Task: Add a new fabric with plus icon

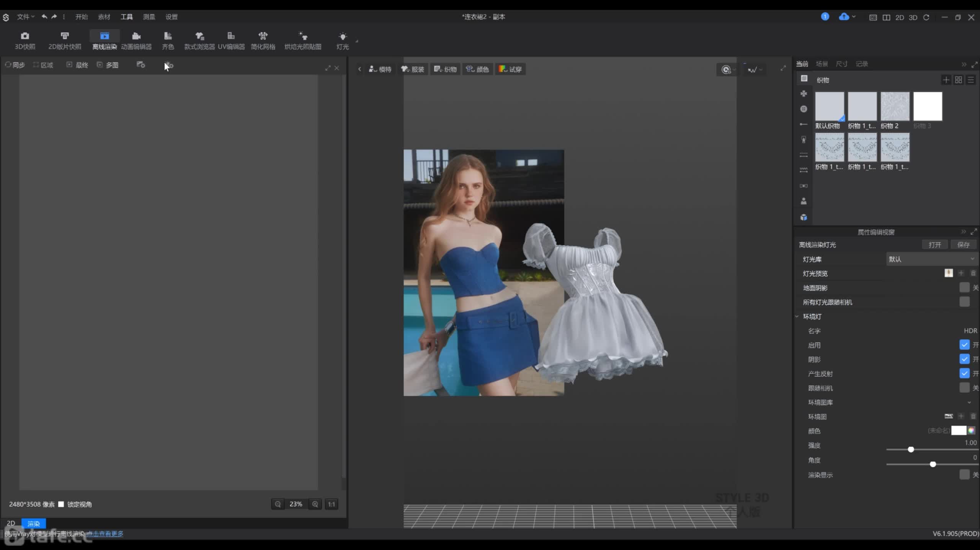Action: [x=946, y=80]
